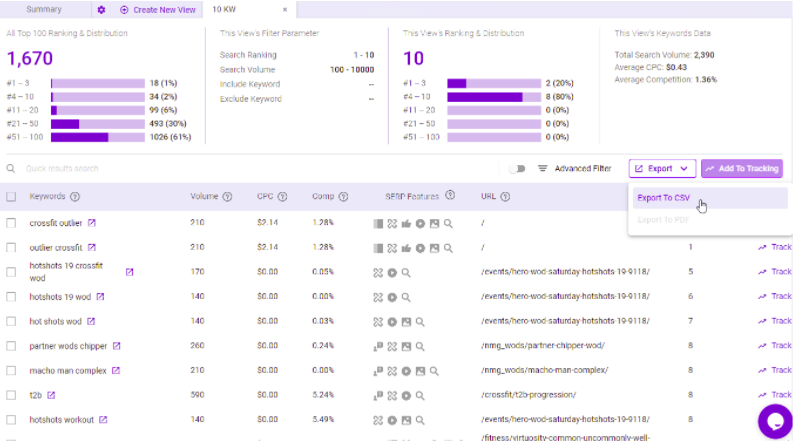This screenshot has width=799, height=443.
Task: Click Add To Tracking button
Action: click(742, 168)
